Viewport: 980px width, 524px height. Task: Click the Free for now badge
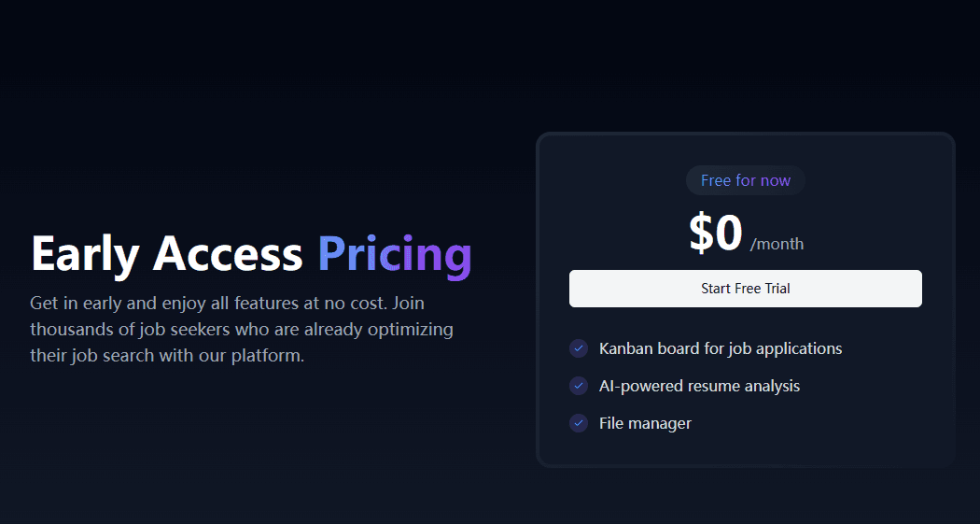(745, 180)
